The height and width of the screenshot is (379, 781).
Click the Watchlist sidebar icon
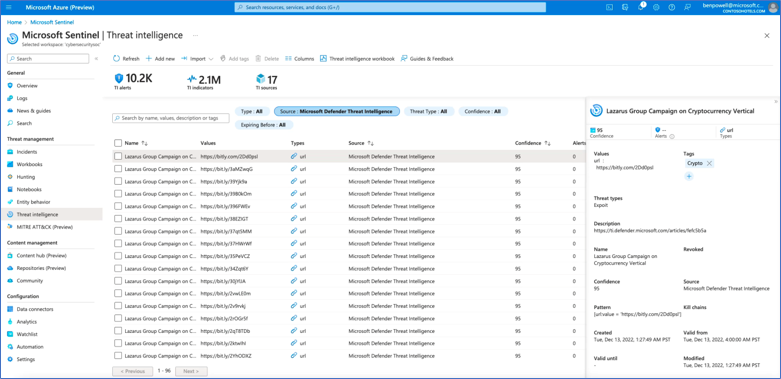pos(10,334)
